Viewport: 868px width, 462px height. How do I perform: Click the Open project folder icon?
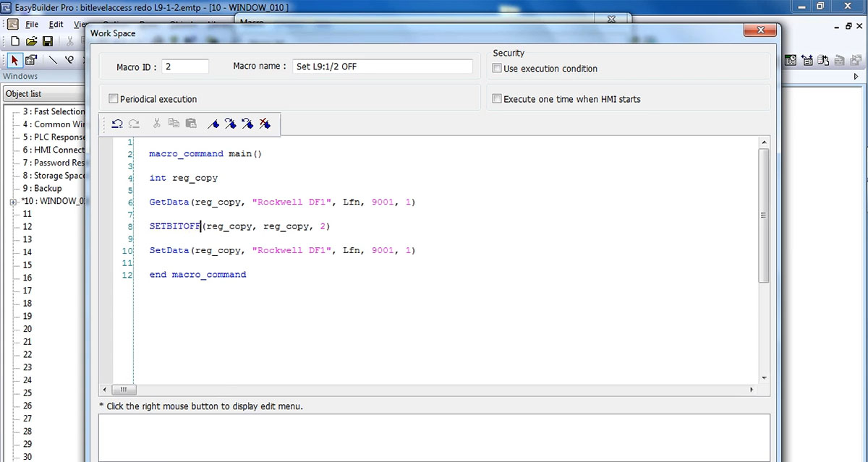tap(32, 41)
